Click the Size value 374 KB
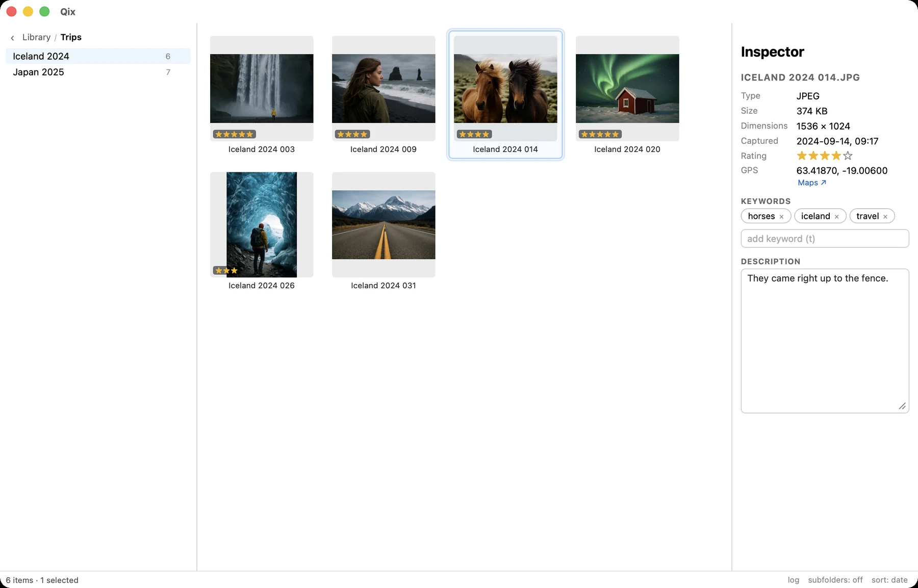 (x=812, y=111)
